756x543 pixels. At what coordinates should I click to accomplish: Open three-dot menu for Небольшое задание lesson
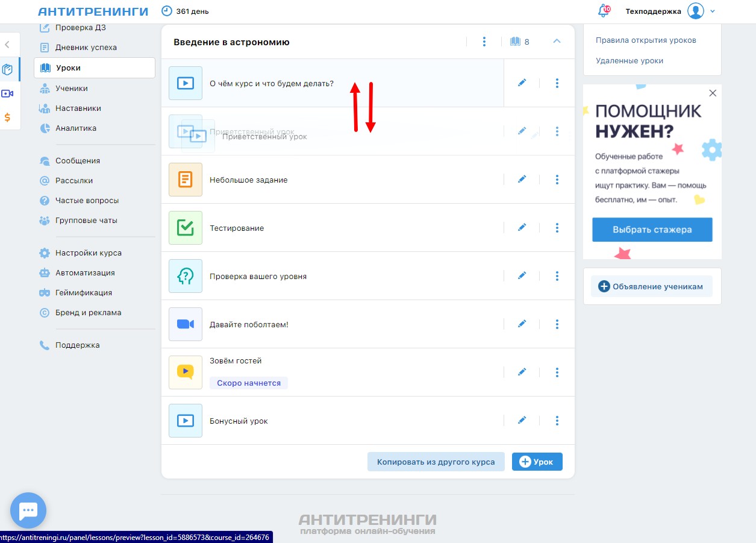[557, 180]
